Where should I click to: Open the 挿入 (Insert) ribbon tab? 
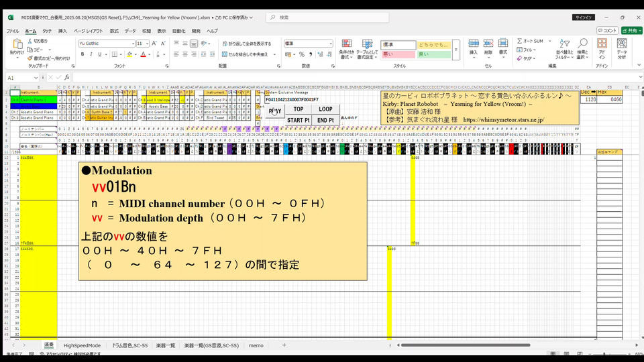(x=62, y=31)
